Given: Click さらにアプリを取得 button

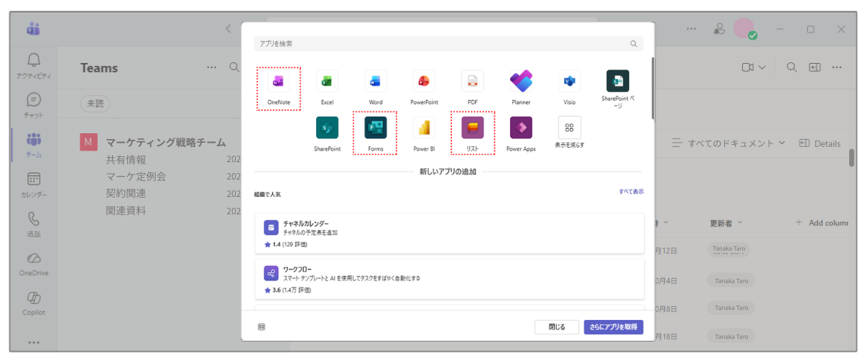Looking at the screenshot, I should click(613, 327).
